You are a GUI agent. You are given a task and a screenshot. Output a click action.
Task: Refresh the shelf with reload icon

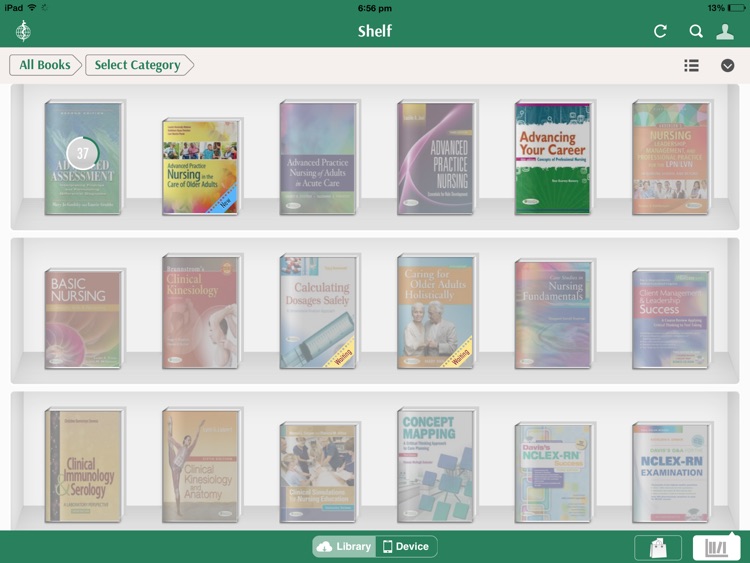[x=660, y=31]
